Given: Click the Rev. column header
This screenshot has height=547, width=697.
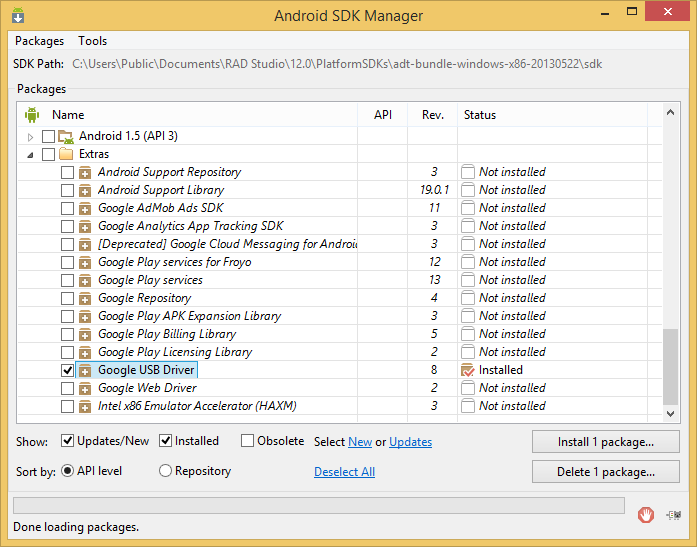Looking at the screenshot, I should tap(433, 115).
